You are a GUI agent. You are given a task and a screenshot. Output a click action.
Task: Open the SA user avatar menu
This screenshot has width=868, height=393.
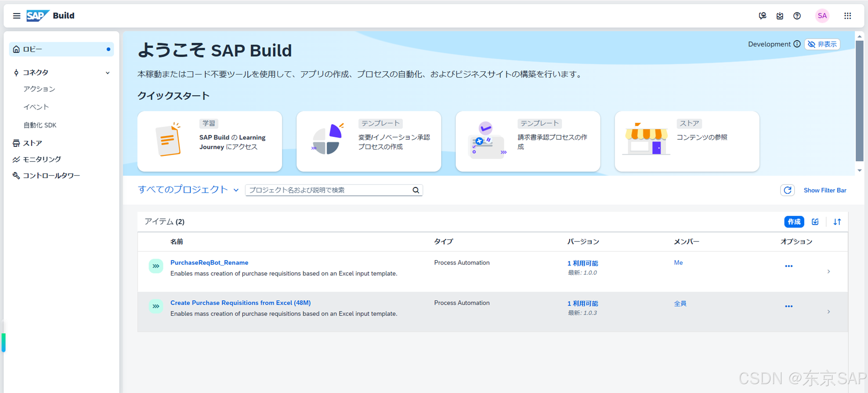coord(822,16)
